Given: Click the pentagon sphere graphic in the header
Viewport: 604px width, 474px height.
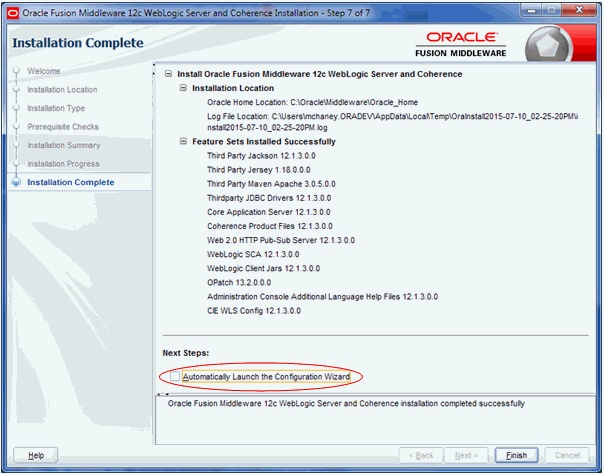Looking at the screenshot, I should (549, 46).
